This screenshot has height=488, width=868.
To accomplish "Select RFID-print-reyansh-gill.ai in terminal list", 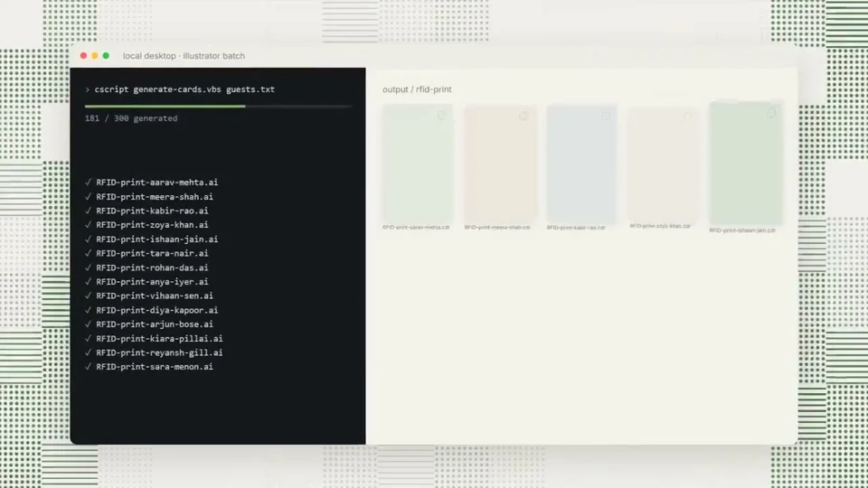I will click(x=159, y=352).
